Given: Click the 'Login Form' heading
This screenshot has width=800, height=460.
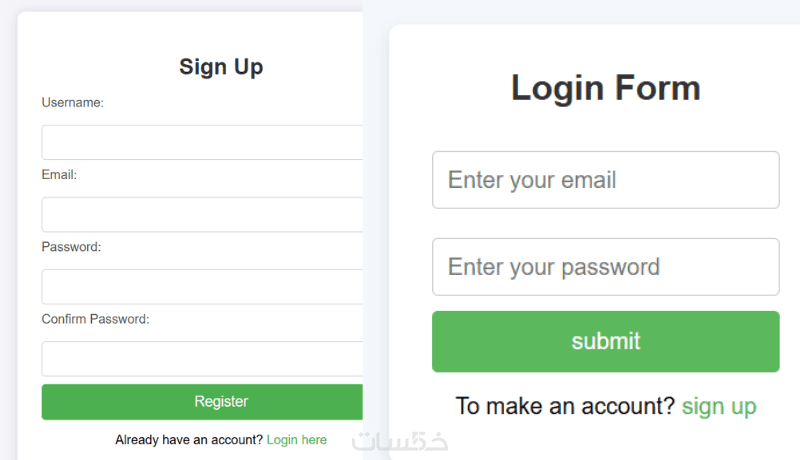Looking at the screenshot, I should [x=605, y=88].
